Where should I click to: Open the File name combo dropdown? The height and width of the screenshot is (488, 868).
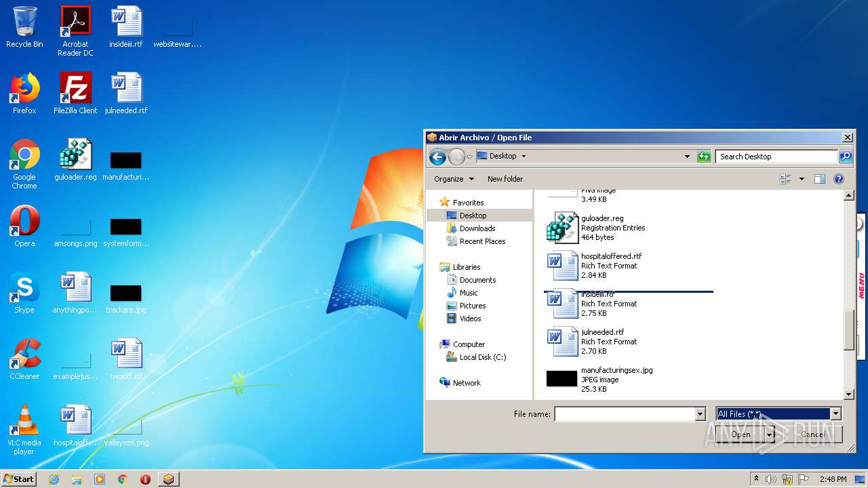tap(701, 414)
